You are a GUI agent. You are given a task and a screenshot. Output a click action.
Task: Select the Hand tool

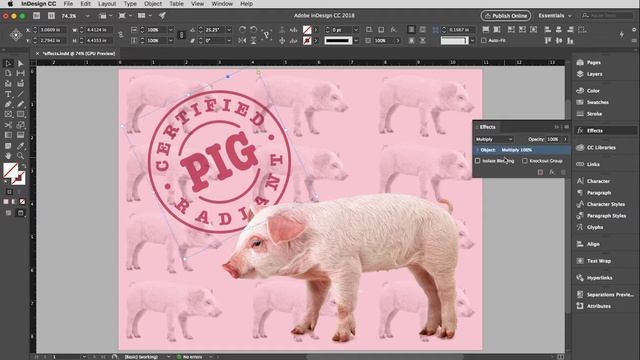click(x=8, y=156)
